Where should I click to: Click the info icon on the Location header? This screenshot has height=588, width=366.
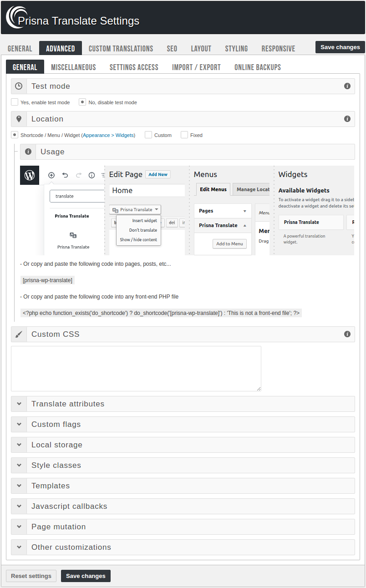tap(347, 119)
